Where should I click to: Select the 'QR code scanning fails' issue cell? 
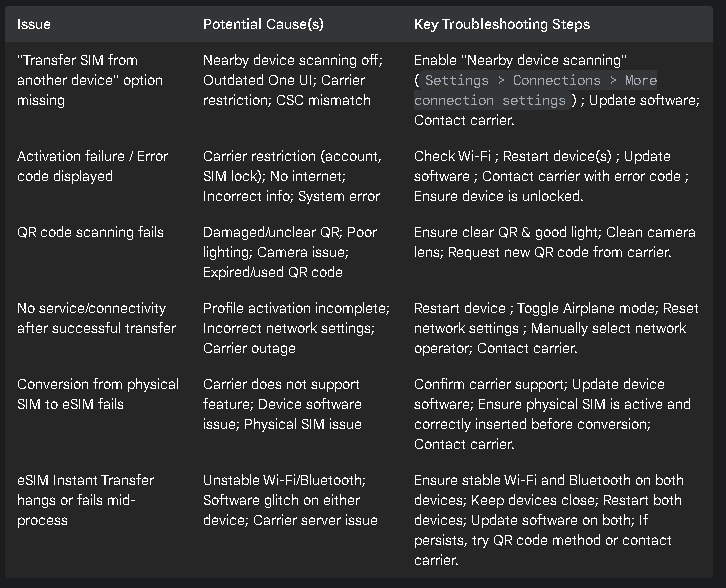90,232
